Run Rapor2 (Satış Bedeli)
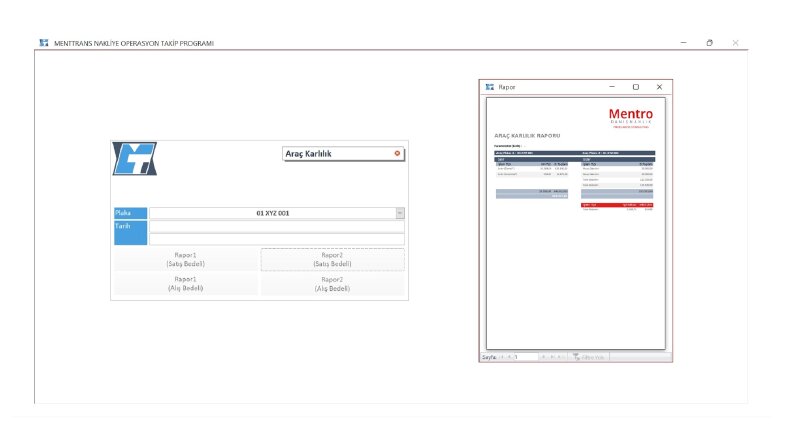 pyautogui.click(x=332, y=259)
